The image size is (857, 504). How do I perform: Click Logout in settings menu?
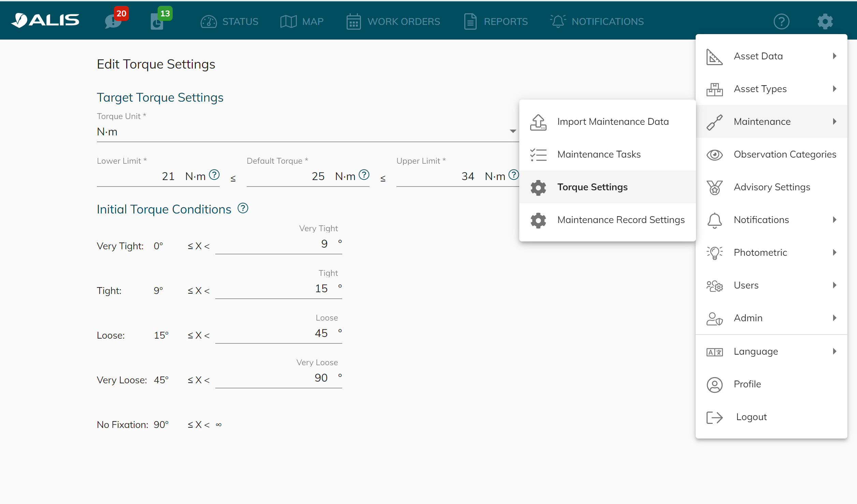[751, 417]
